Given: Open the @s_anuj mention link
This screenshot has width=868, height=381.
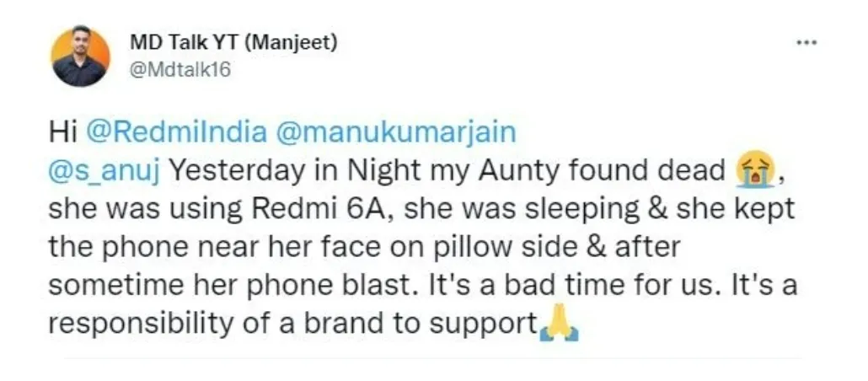Looking at the screenshot, I should coord(104,173).
